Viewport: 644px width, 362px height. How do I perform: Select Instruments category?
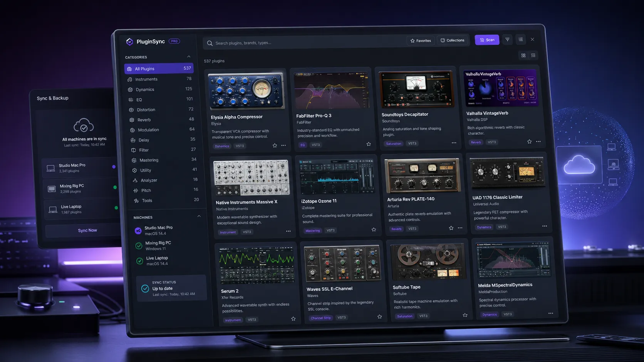click(x=160, y=79)
